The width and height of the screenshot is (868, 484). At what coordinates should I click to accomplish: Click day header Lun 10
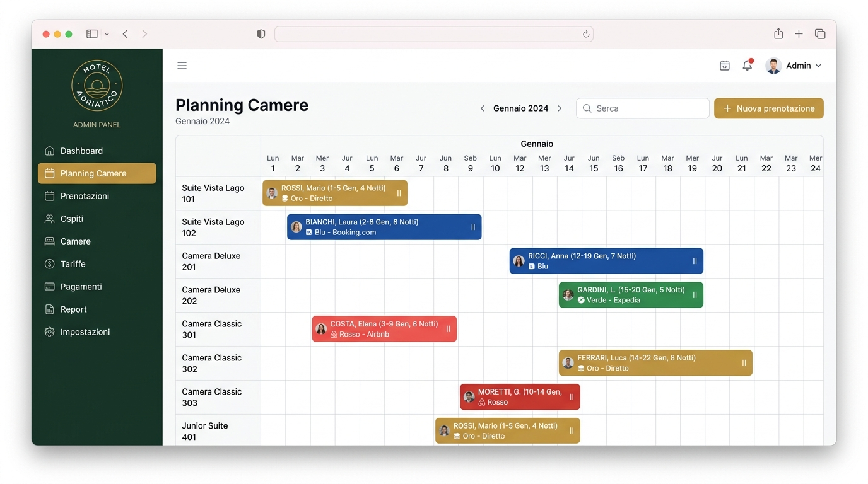point(495,163)
